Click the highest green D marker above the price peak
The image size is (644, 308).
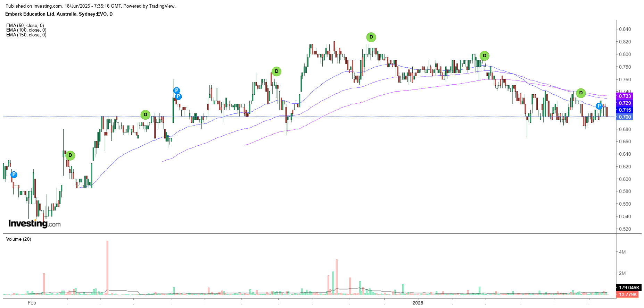pos(371,37)
